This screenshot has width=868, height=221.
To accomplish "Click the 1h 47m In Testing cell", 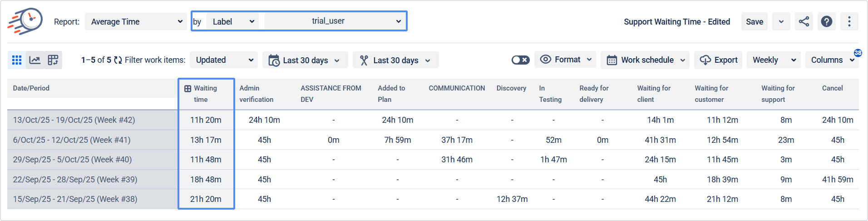I will [x=553, y=160].
